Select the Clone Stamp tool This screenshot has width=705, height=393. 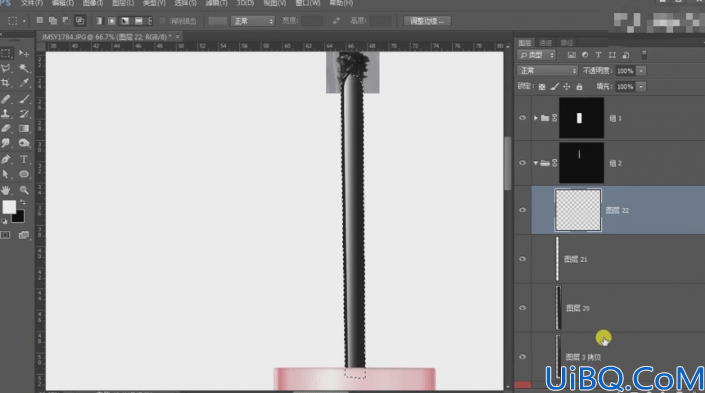point(6,114)
